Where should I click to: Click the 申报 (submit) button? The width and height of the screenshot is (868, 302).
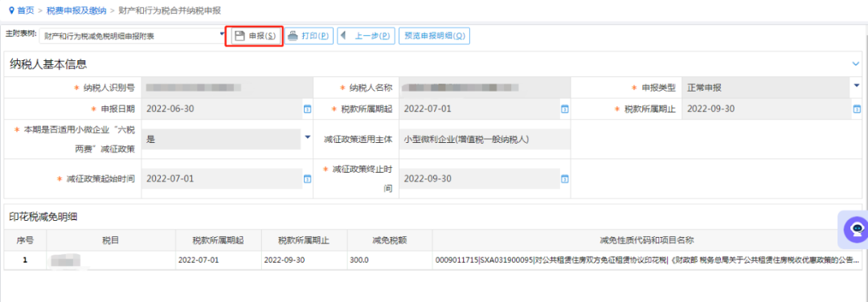[x=255, y=36]
